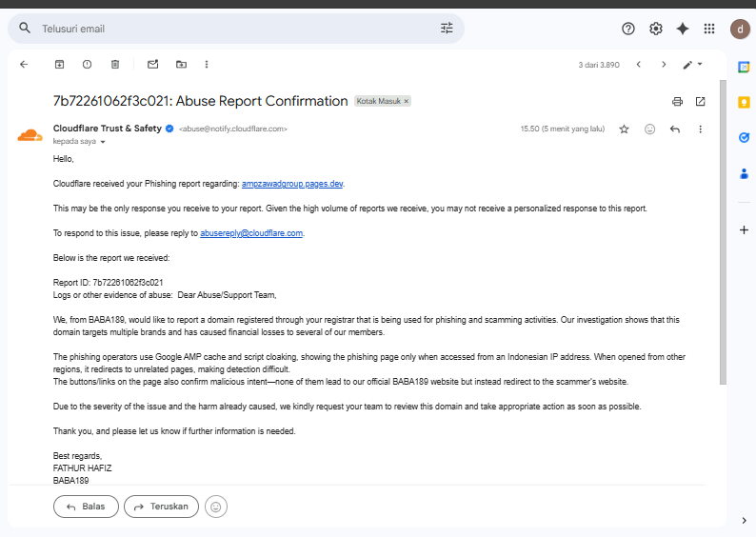The image size is (756, 537).
Task: Click the '15.50 (5 menit yang lalu)' timestamp
Action: tap(562, 129)
